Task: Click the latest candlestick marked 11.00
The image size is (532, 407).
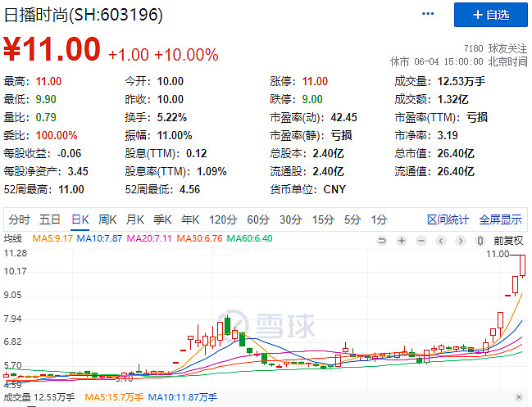Action: (x=522, y=265)
